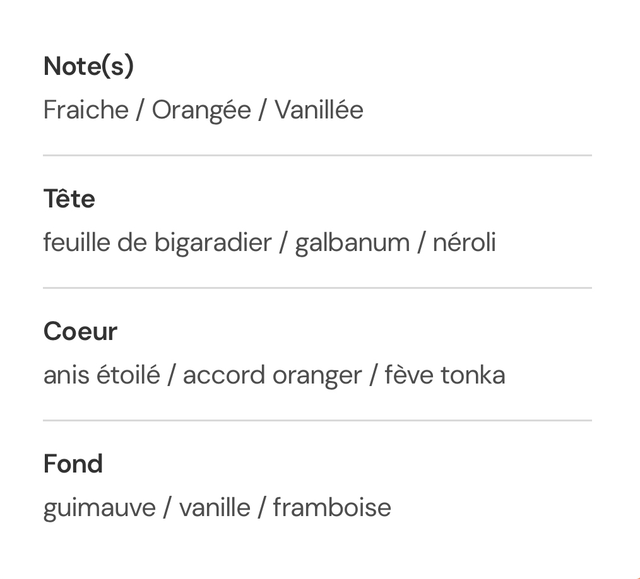
Task: Click "vanille" in the Fond row
Action: (214, 508)
